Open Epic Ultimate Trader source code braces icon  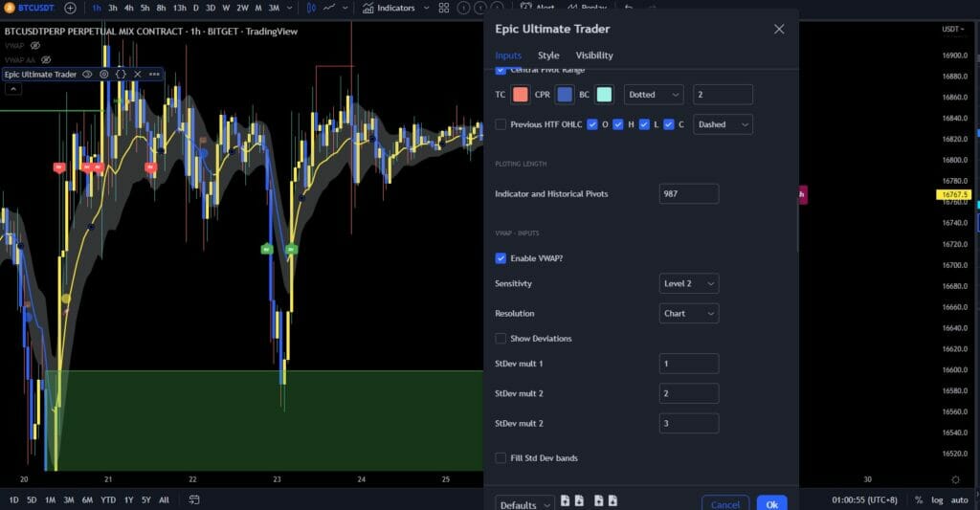(x=121, y=75)
